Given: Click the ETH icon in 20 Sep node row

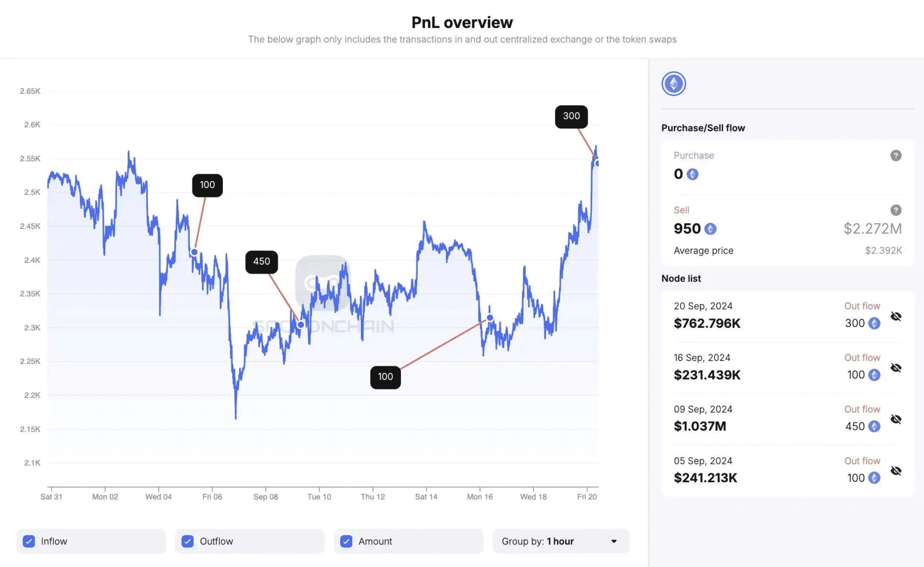Looking at the screenshot, I should (874, 323).
